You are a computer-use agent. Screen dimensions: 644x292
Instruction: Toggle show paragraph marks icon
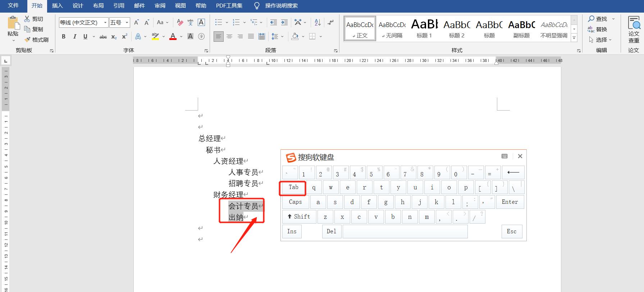click(x=331, y=22)
